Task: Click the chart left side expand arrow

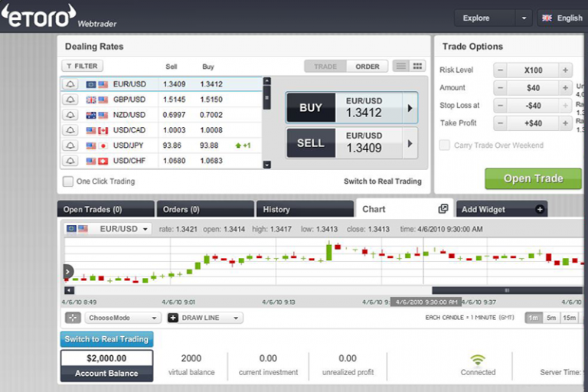Action: click(67, 272)
